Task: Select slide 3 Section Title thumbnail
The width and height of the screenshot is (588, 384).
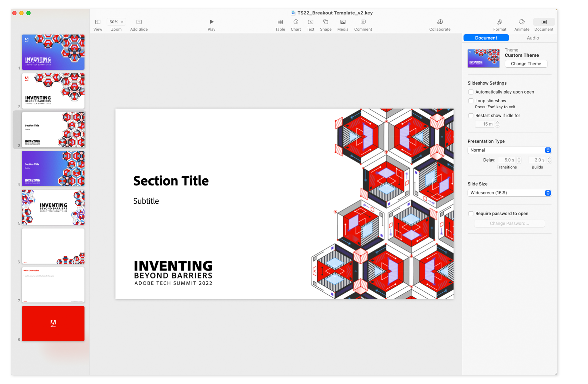Action: pos(53,130)
